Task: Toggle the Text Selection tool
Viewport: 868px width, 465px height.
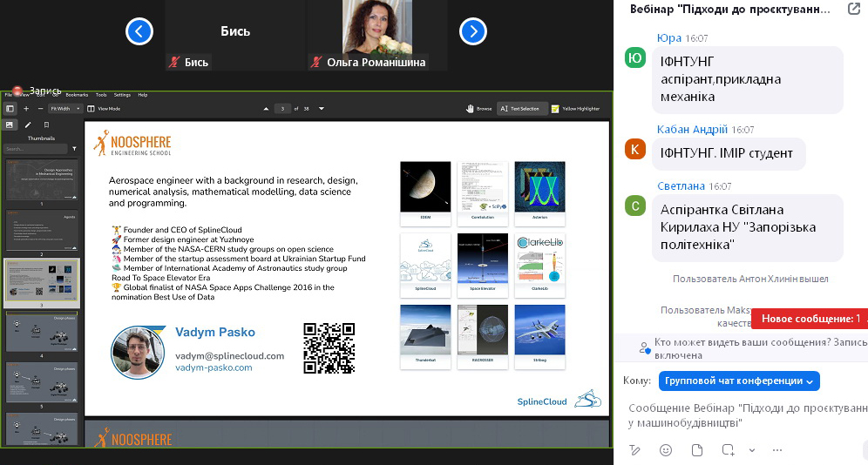Action: coord(523,109)
